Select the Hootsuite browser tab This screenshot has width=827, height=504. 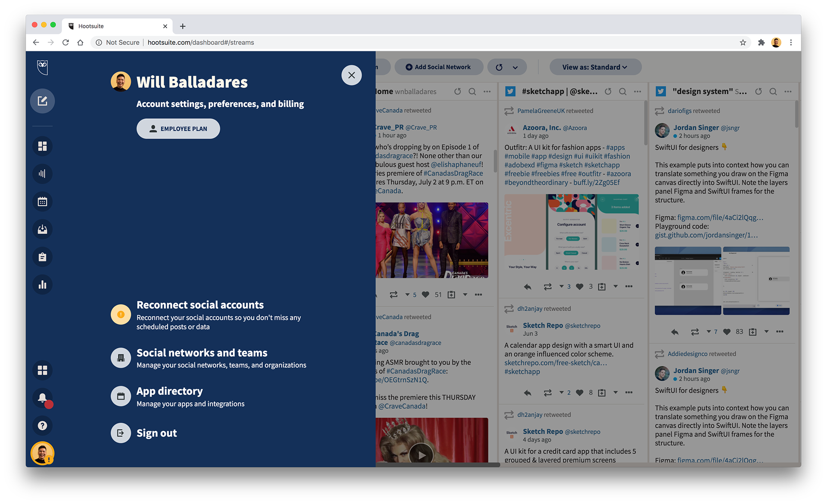coord(117,26)
